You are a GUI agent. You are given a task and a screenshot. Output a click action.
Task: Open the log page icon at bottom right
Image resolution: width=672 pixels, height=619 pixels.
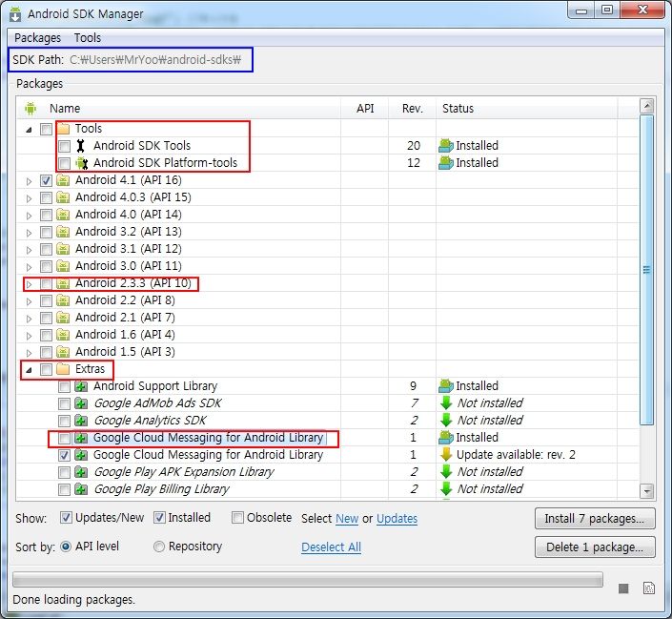[x=649, y=588]
